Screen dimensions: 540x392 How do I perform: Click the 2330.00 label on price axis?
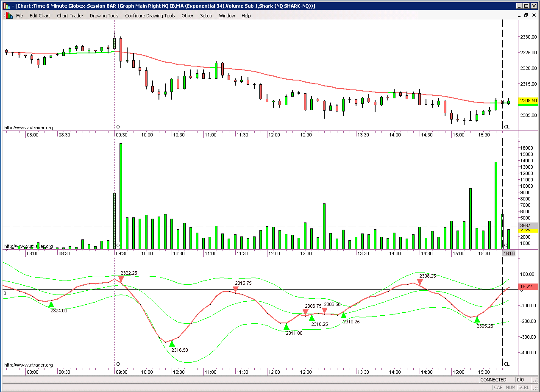[529, 37]
